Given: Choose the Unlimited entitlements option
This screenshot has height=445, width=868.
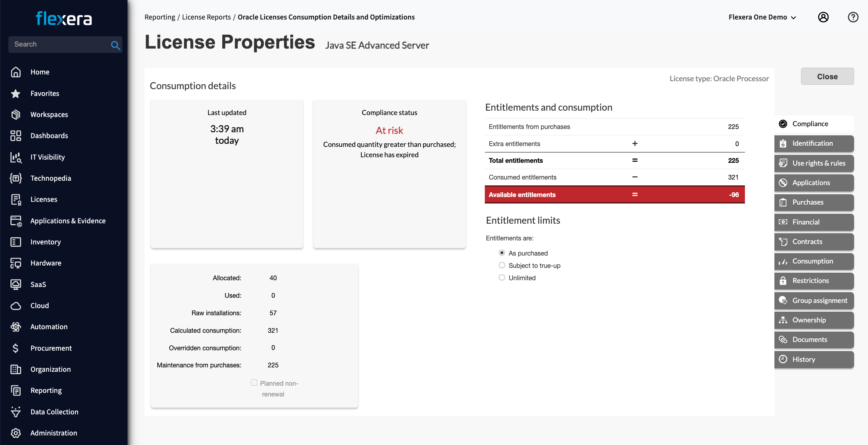Looking at the screenshot, I should (x=502, y=277).
